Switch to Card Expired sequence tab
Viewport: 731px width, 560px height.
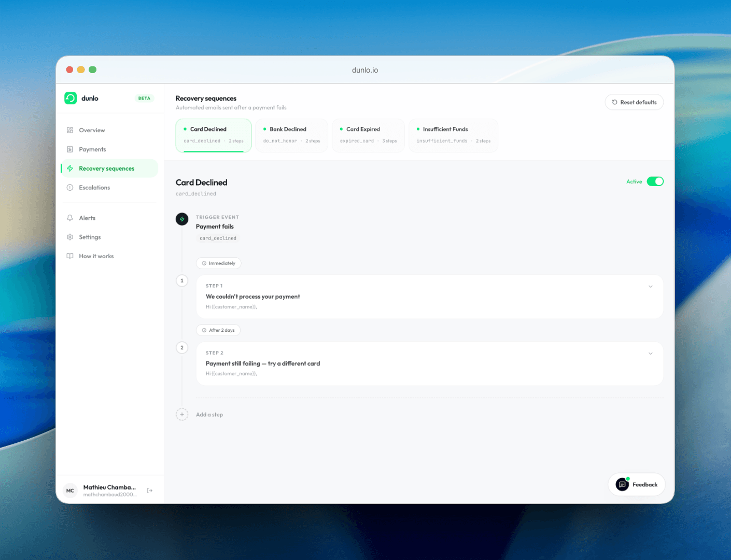[369, 135]
